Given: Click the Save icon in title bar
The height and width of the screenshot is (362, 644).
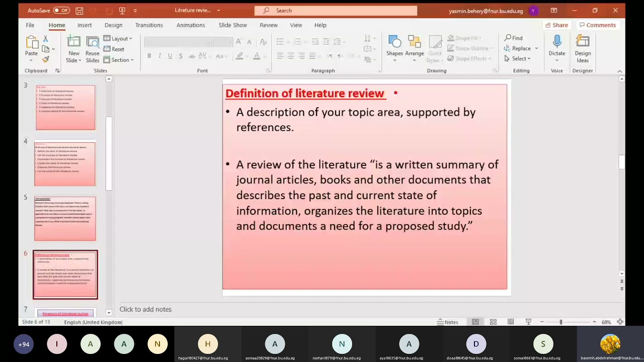Looking at the screenshot, I should (79, 11).
